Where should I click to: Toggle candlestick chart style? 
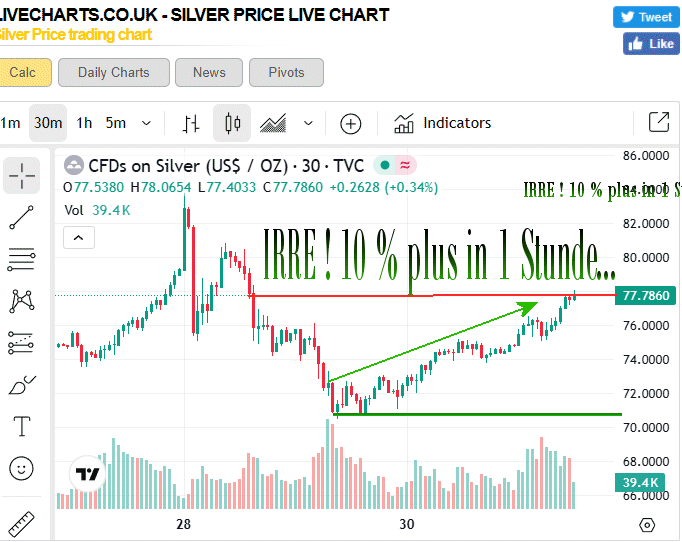tap(234, 123)
